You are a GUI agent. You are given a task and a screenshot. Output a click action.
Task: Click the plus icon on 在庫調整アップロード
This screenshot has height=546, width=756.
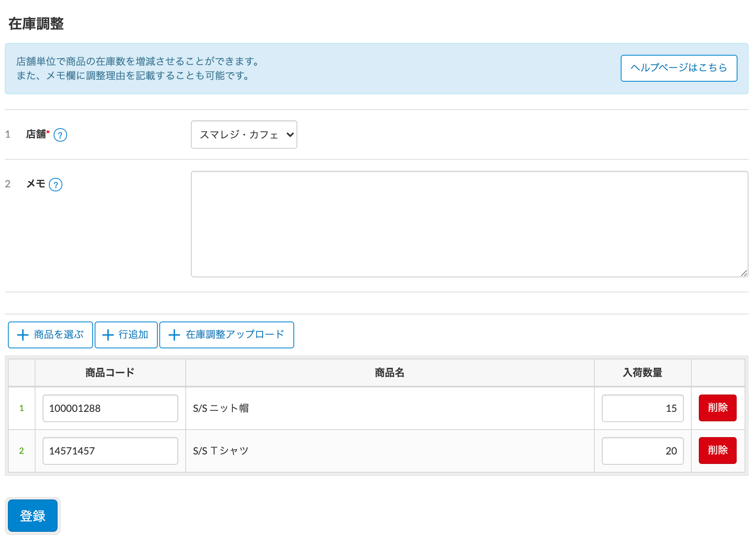click(x=174, y=335)
